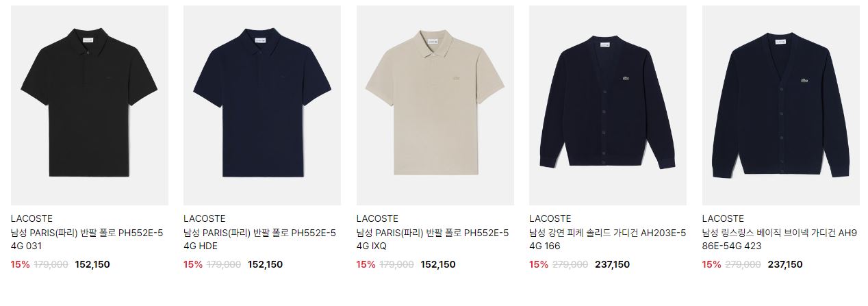Click LACOSTE brand above AH203E cardigan

[x=550, y=218]
